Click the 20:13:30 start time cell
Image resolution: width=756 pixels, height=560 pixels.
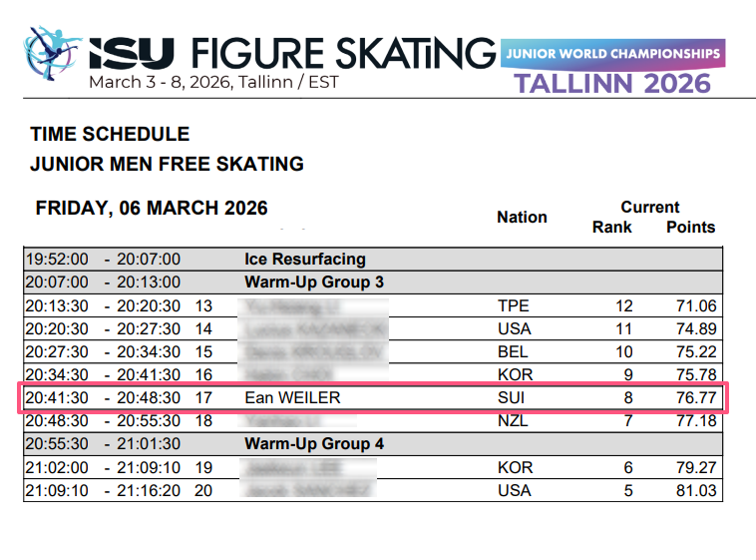tap(59, 305)
